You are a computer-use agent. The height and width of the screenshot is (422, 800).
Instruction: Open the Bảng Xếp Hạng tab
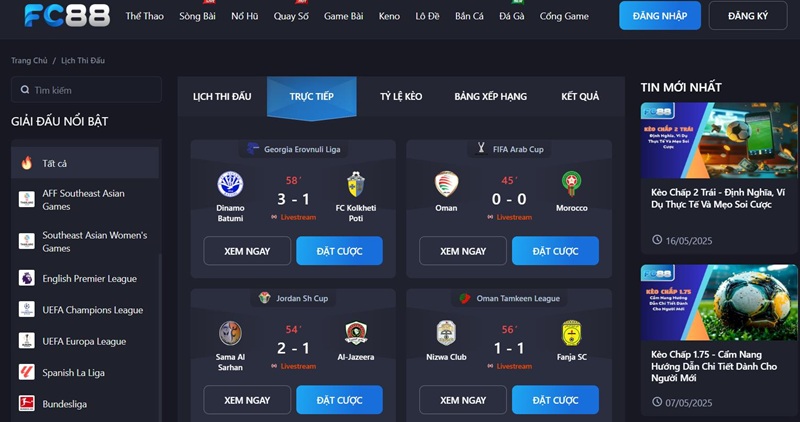490,96
